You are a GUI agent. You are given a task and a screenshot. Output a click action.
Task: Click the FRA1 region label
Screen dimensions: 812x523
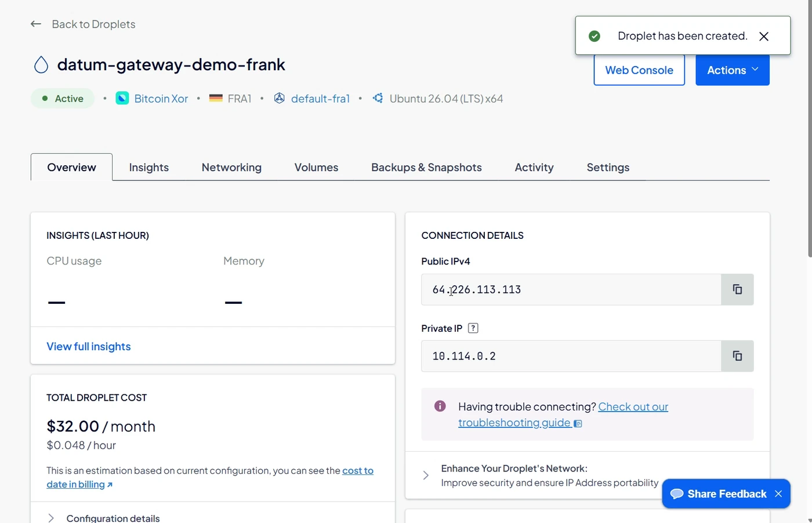[240, 99]
